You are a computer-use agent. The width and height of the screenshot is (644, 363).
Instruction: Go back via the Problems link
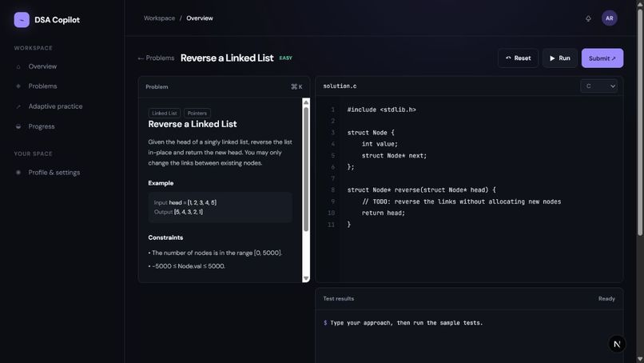tap(156, 58)
